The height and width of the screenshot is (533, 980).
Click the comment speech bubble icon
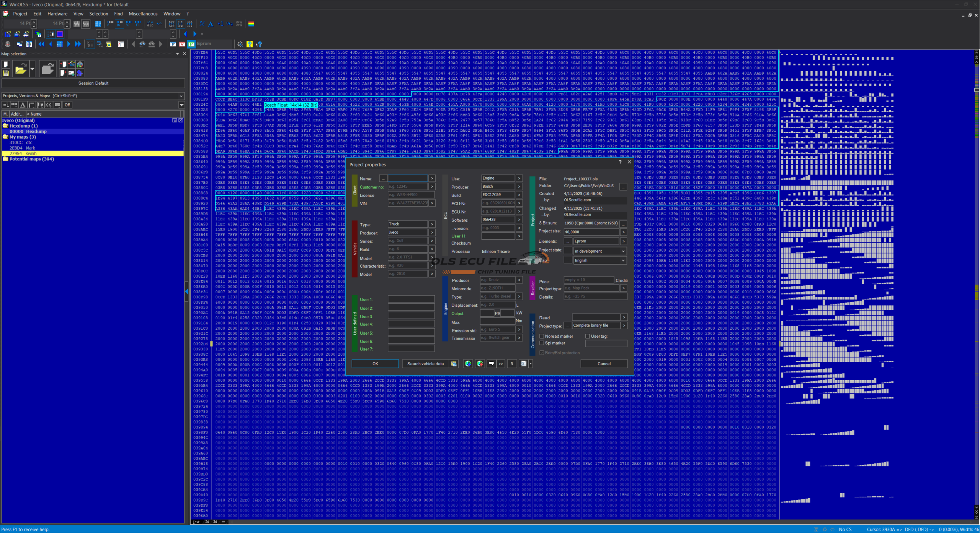[492, 364]
